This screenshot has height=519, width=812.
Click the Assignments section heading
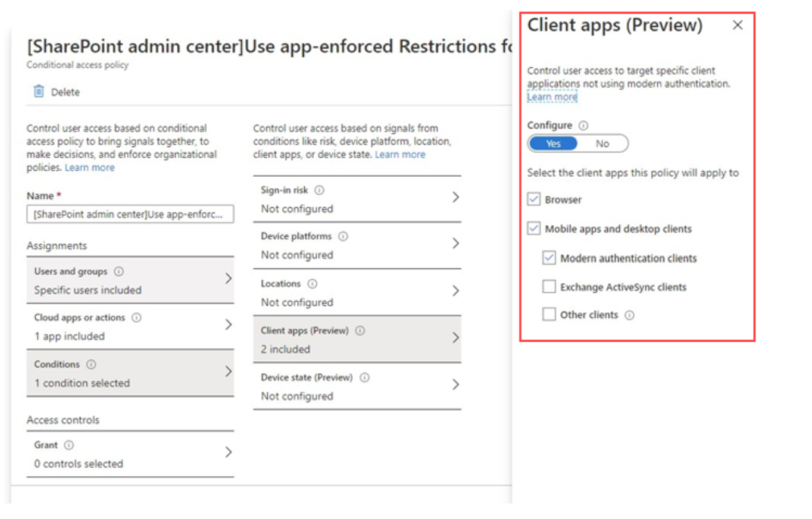[57, 246]
